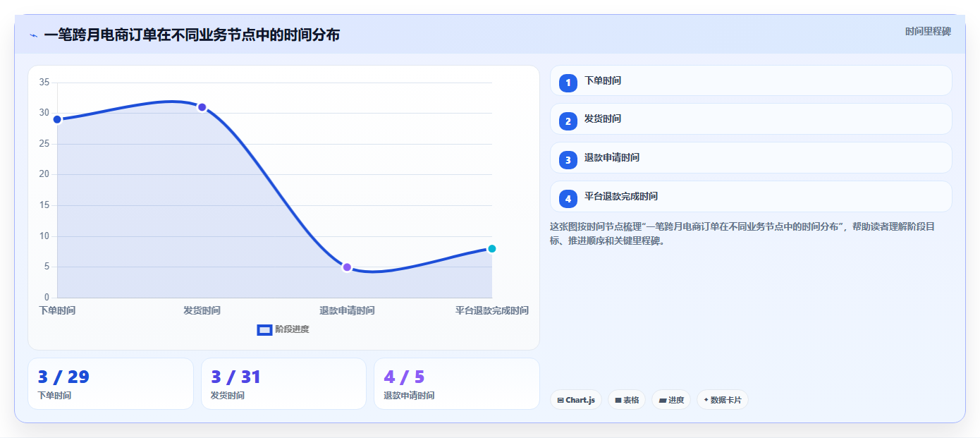The width and height of the screenshot is (980, 438).
Task: Click the number 4 badge for 平台退款完成时间
Action: pyautogui.click(x=568, y=199)
